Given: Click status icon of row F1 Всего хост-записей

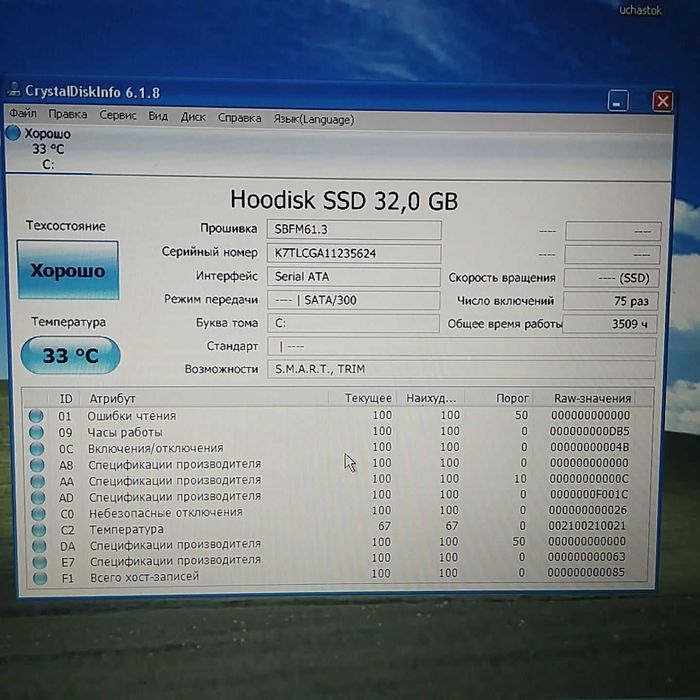Looking at the screenshot, I should [x=40, y=578].
